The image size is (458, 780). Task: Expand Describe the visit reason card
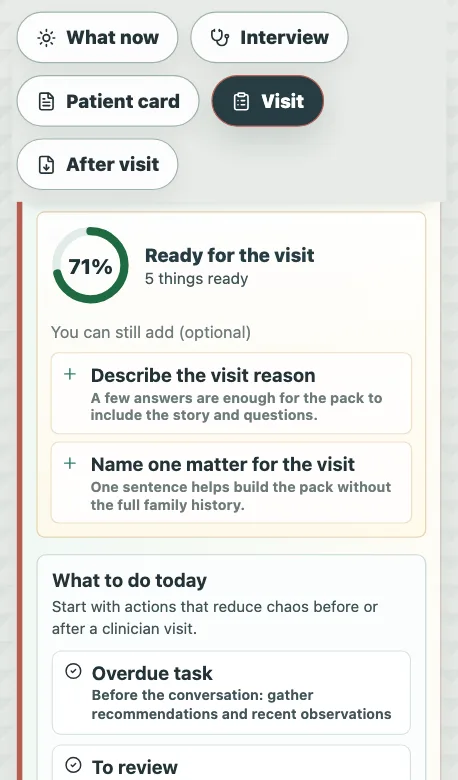click(x=231, y=393)
